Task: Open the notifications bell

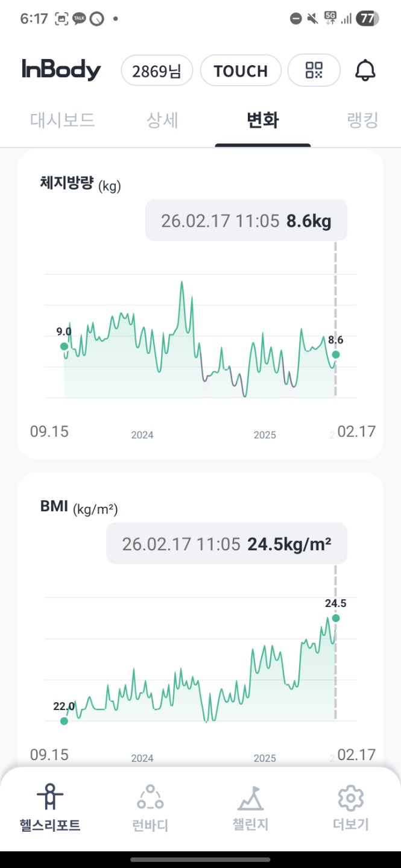Action: click(x=365, y=71)
